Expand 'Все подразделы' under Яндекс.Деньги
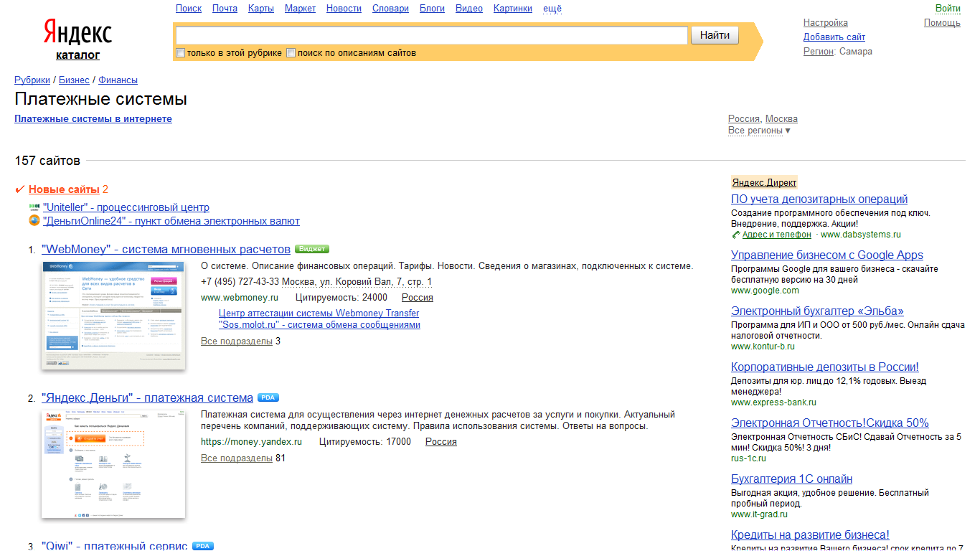 click(237, 458)
